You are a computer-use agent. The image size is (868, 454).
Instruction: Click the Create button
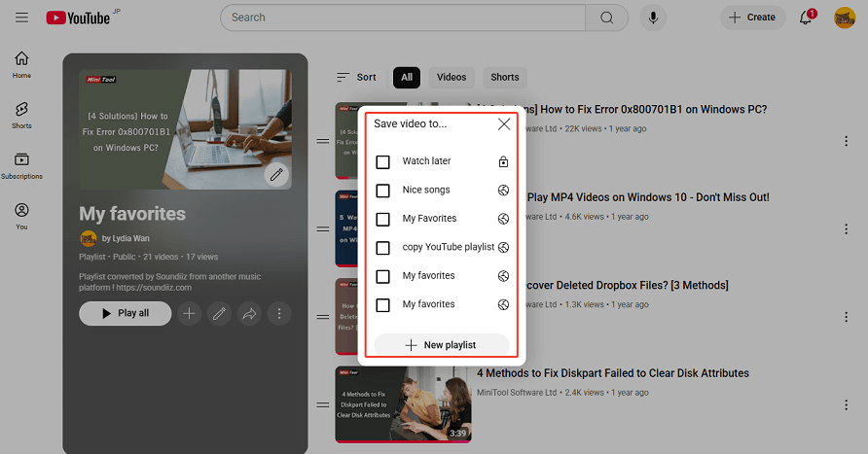pyautogui.click(x=753, y=17)
